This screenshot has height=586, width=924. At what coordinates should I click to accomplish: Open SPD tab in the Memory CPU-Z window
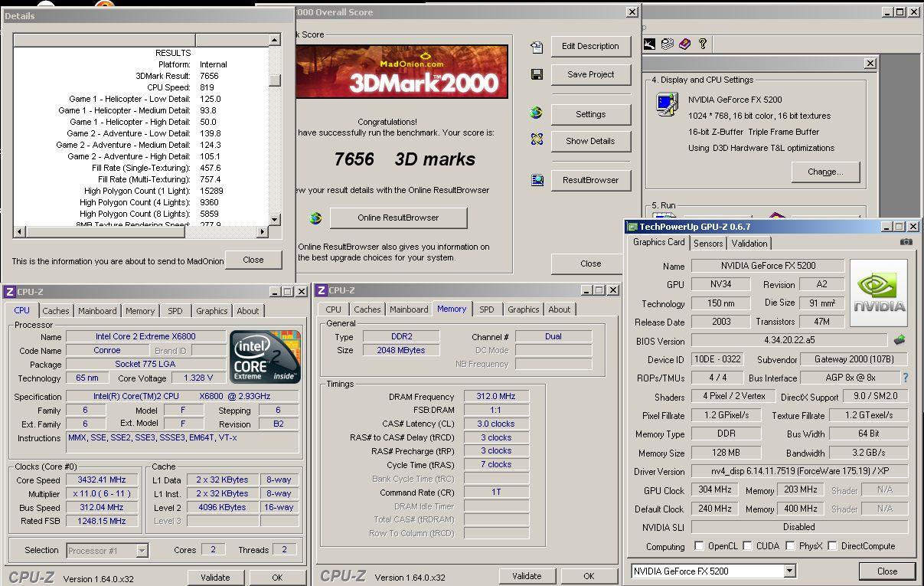pyautogui.click(x=487, y=309)
